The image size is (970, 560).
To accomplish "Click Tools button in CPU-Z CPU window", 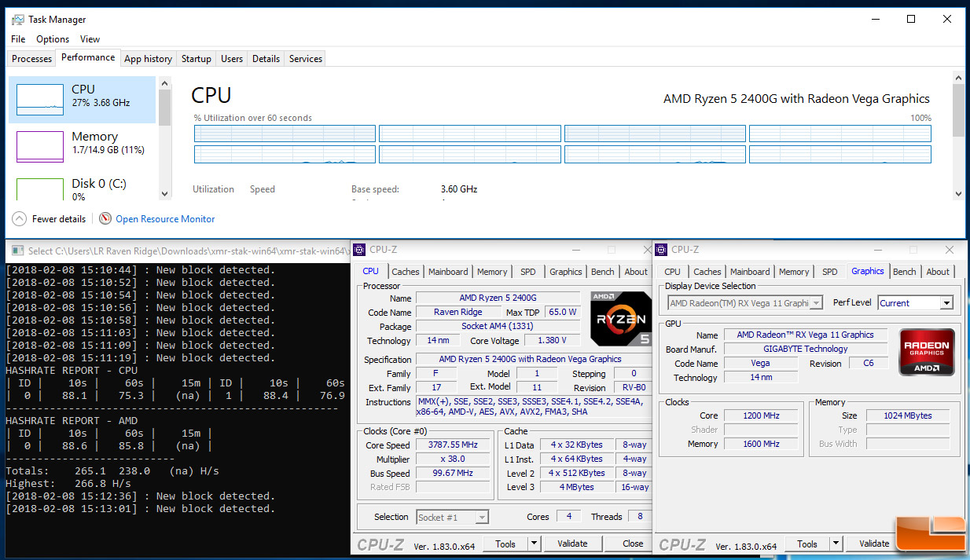I will click(x=505, y=544).
